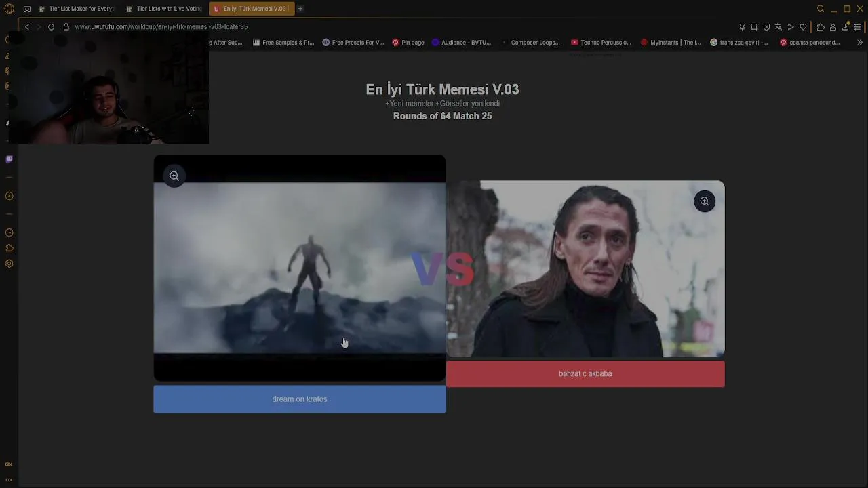Viewport: 868px width, 488px height.
Task: Zoom into the dream on kratos image
Action: click(x=174, y=176)
